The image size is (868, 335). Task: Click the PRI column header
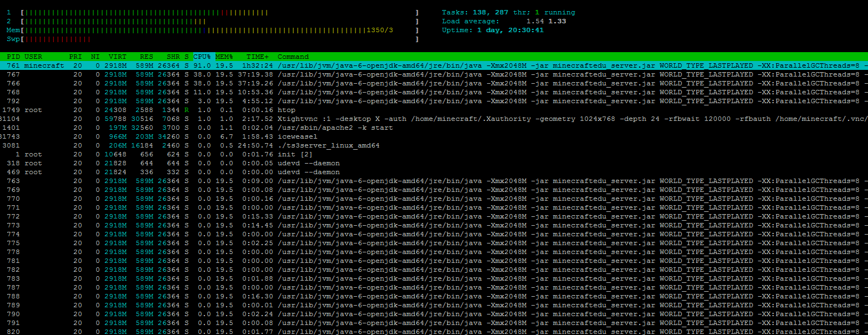coord(76,57)
